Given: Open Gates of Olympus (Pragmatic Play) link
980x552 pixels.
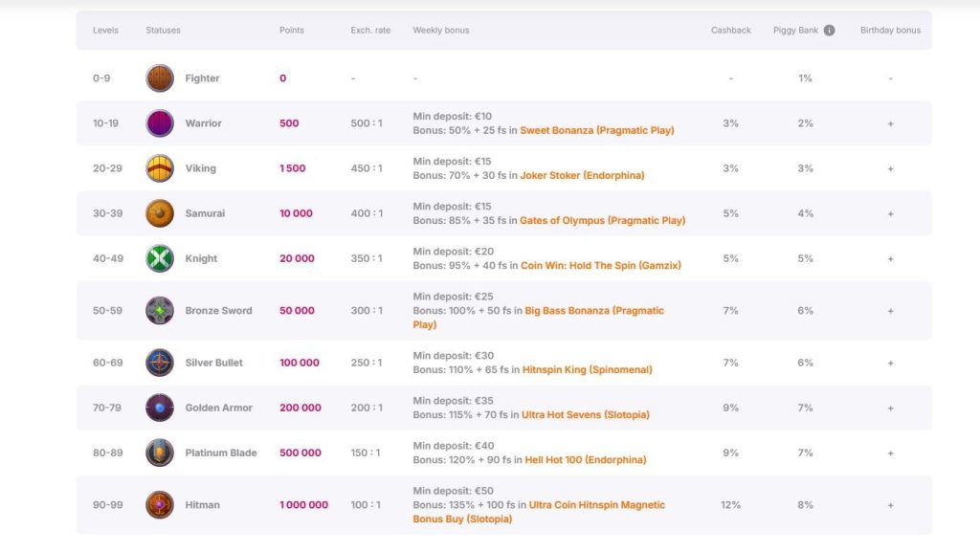Looking at the screenshot, I should [x=603, y=220].
